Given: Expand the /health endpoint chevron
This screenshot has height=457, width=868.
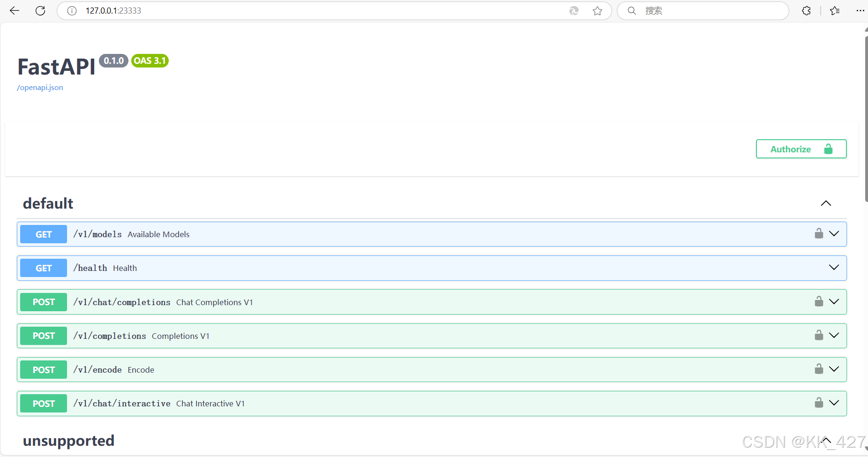Looking at the screenshot, I should point(834,267).
